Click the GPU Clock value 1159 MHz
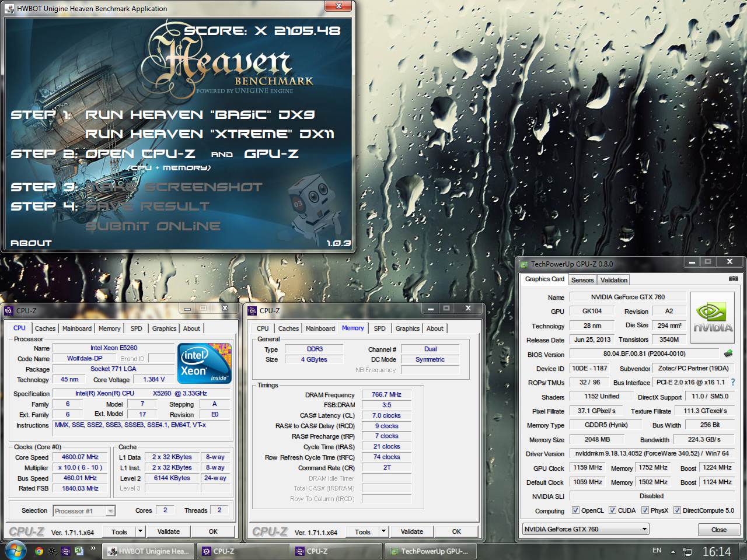Viewport: 747px width, 560px height. click(x=588, y=468)
